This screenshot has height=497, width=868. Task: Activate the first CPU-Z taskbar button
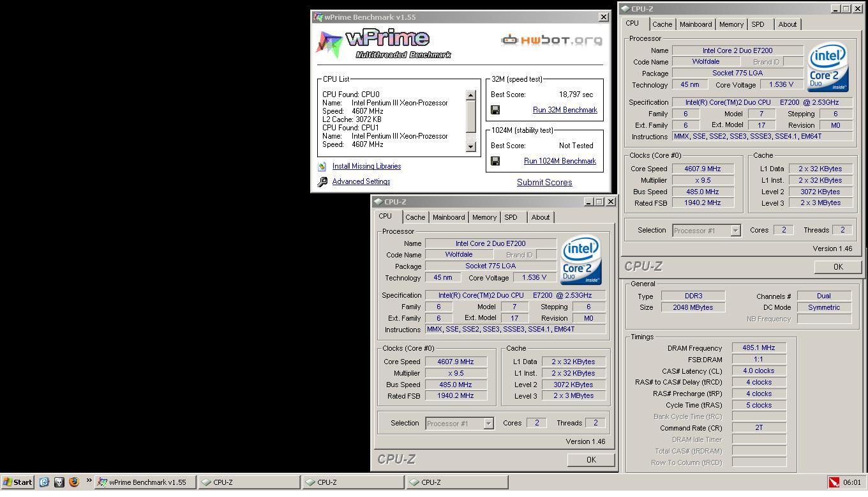(249, 482)
